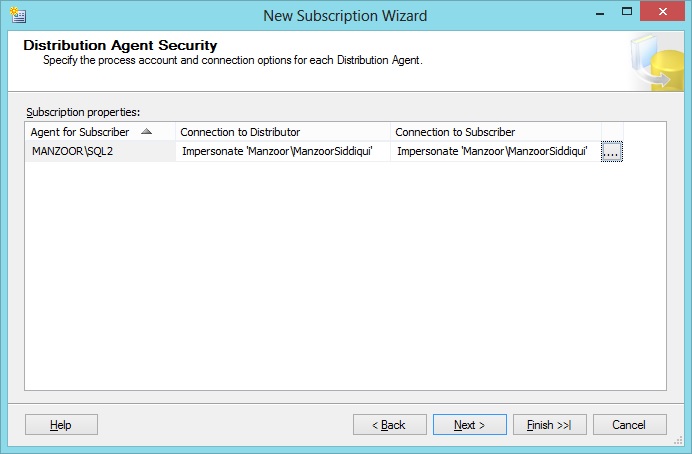
Task: Click the blank column header above ellipsis
Action: pyautogui.click(x=612, y=132)
